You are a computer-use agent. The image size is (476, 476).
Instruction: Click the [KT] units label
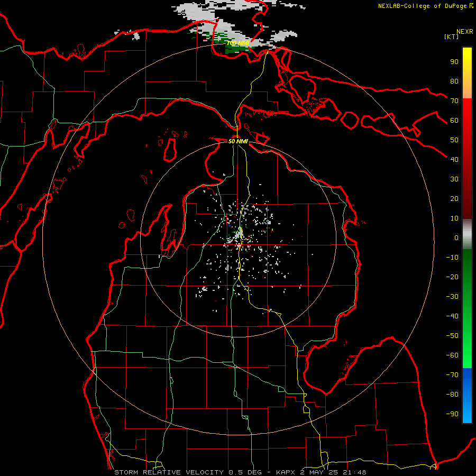[451, 36]
